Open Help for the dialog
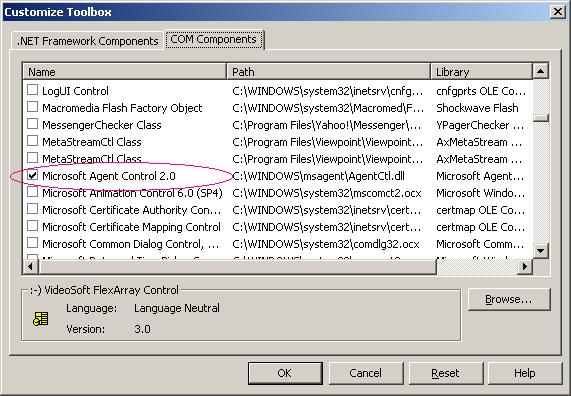The height and width of the screenshot is (396, 571). [x=525, y=373]
